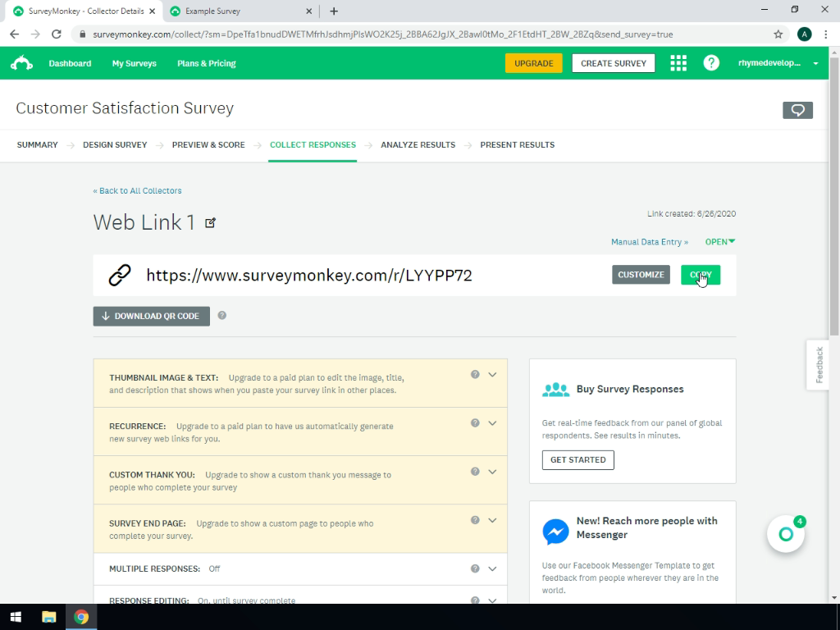Open help for Thumbnail Image & Text
The image size is (840, 630).
tap(475, 374)
